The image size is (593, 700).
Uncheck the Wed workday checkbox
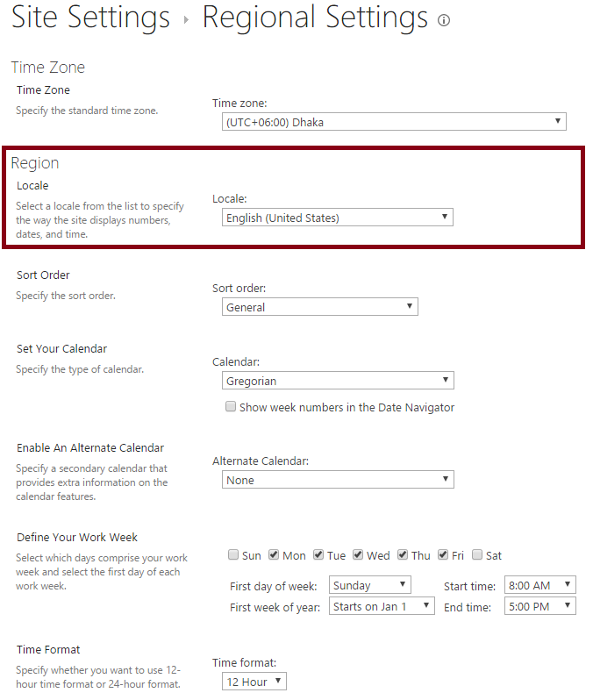[358, 554]
